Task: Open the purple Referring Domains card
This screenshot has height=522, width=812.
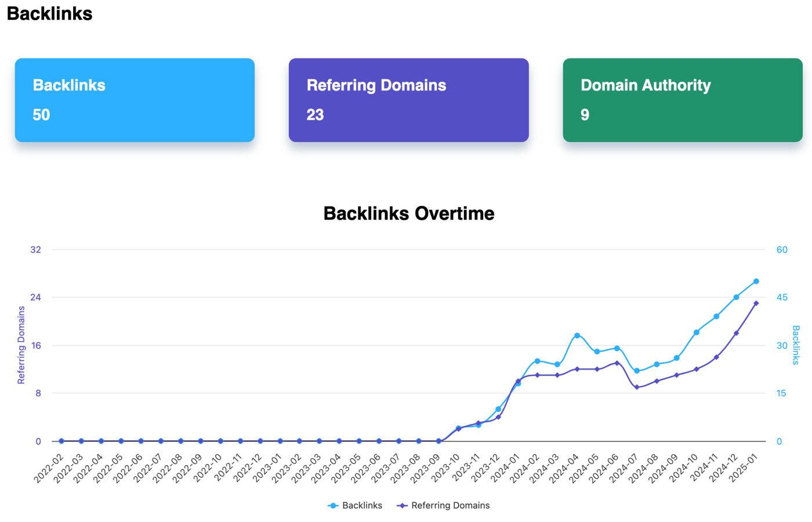Action: tap(408, 100)
